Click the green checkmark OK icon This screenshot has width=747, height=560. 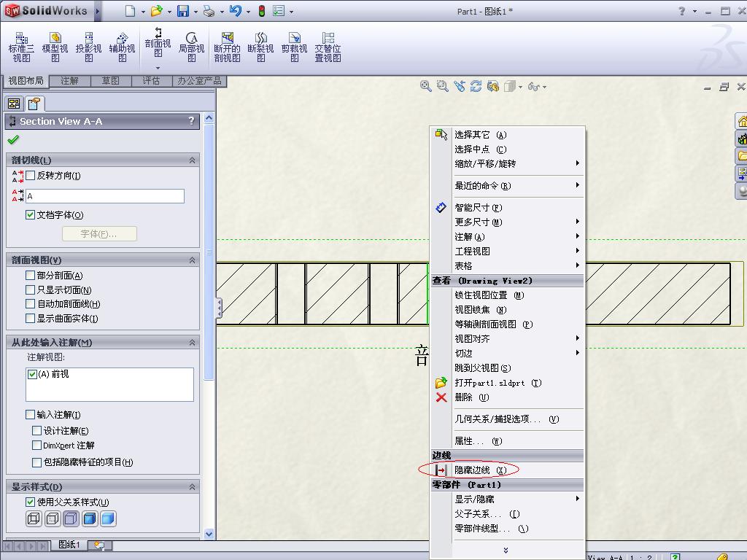tap(13, 139)
